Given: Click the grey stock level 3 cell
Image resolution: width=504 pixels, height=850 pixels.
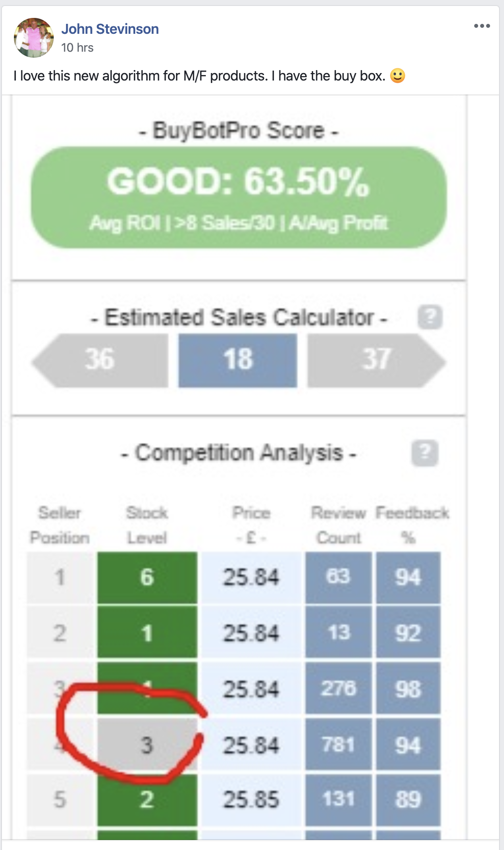Looking at the screenshot, I should [x=147, y=745].
